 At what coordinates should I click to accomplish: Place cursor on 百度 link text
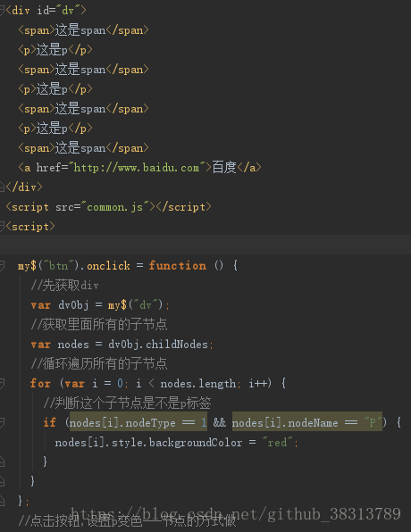[224, 168]
